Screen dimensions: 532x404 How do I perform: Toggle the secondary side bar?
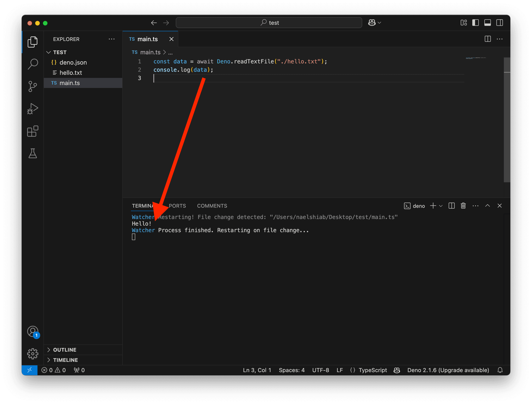tap(500, 23)
